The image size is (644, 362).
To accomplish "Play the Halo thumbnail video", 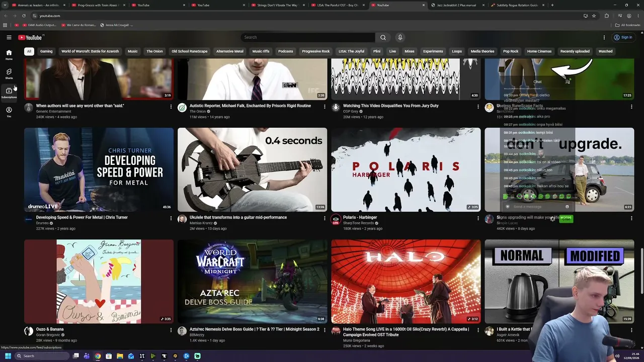I will 406,281.
